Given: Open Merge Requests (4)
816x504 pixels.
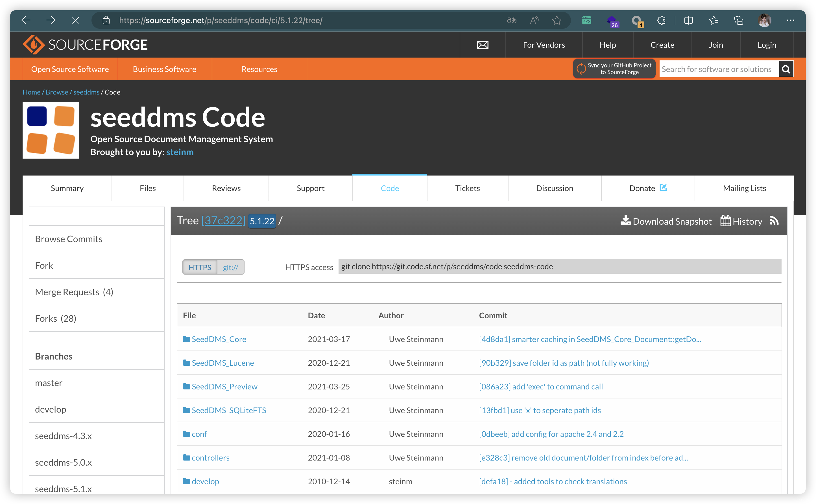Looking at the screenshot, I should 97,292.
